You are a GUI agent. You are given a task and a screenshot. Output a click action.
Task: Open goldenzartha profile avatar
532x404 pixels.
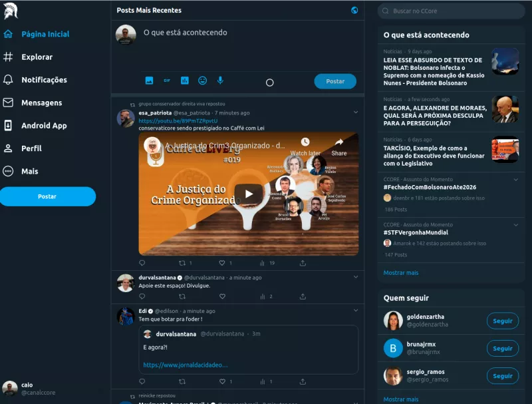click(393, 321)
